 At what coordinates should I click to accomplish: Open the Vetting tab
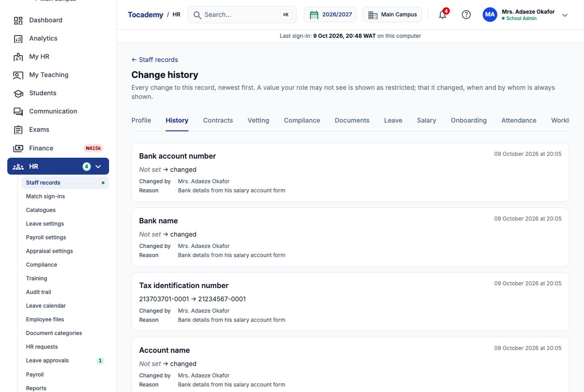tap(258, 120)
